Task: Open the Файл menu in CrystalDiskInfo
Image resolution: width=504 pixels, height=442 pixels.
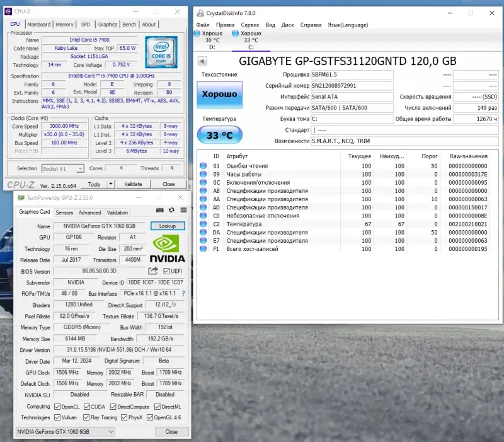Action: point(203,25)
